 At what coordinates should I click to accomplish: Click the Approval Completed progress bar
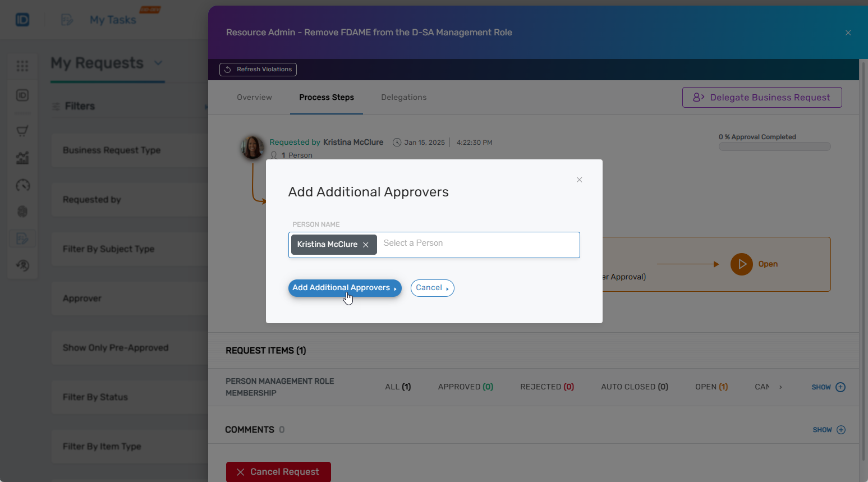click(775, 146)
